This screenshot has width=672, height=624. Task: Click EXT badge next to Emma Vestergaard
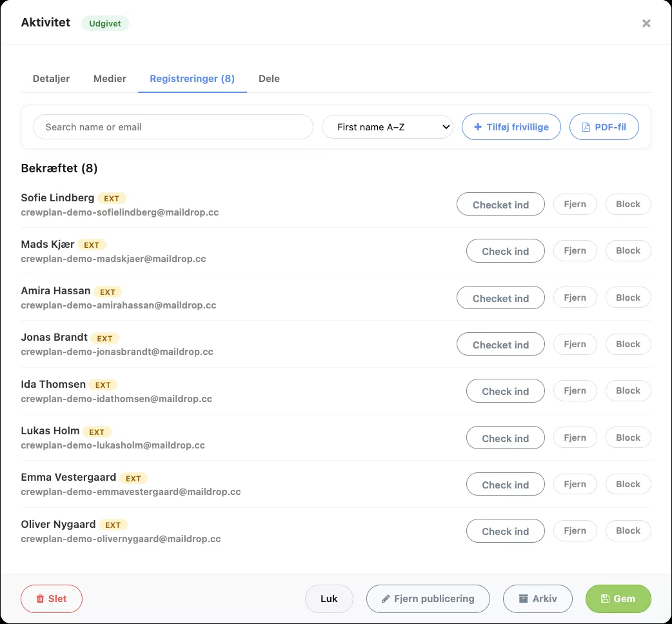pos(133,479)
